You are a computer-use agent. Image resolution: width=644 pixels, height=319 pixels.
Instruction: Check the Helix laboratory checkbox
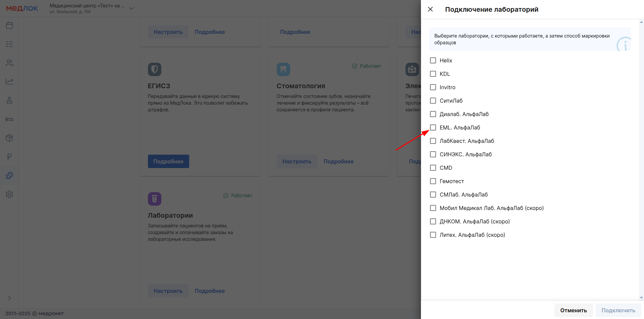[433, 60]
